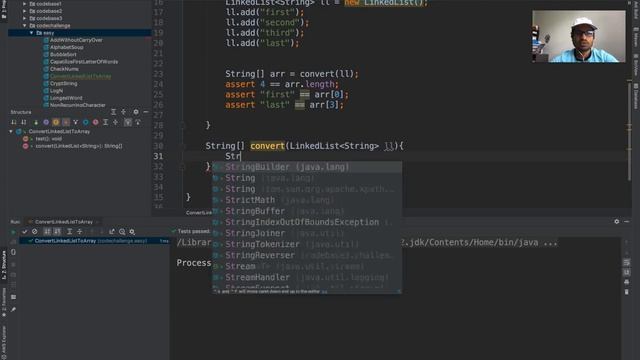The width and height of the screenshot is (640, 360).
Task: Select ConvertLinkedListToArray run tab
Action: pos(63,222)
